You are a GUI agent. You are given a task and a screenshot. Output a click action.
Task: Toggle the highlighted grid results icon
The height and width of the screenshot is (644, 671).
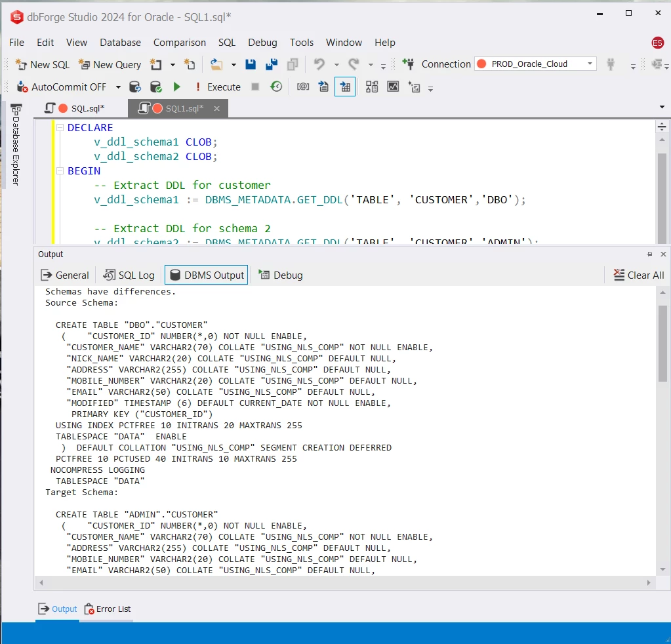(345, 87)
